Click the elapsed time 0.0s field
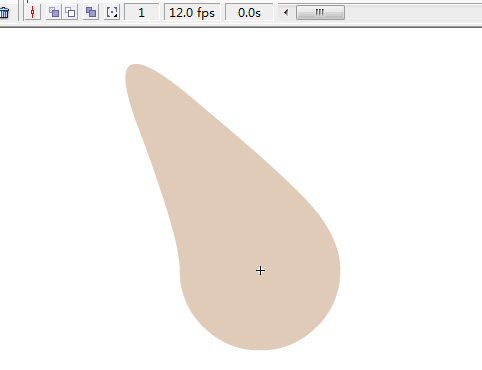This screenshot has width=482, height=370. click(x=249, y=13)
